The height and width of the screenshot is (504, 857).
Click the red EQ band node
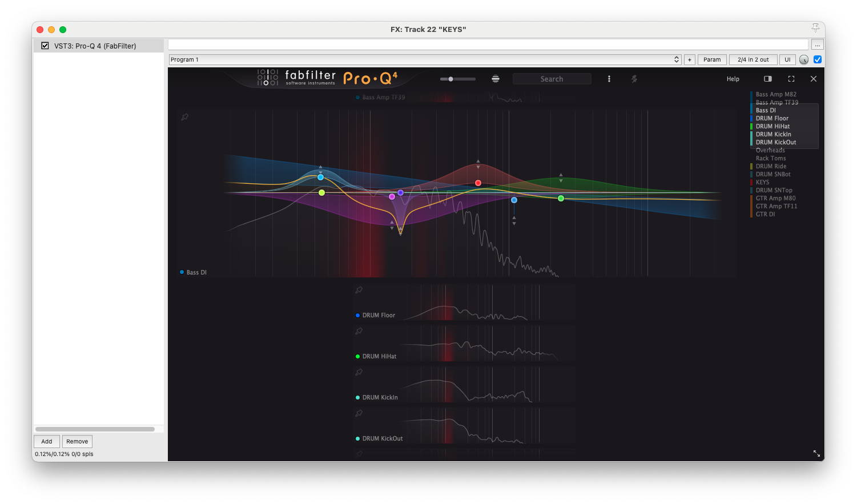tap(478, 183)
